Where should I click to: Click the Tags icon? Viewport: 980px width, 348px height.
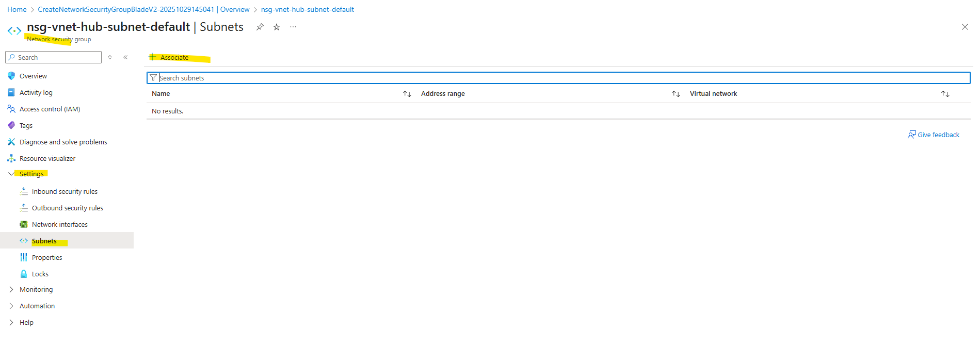[x=11, y=125]
